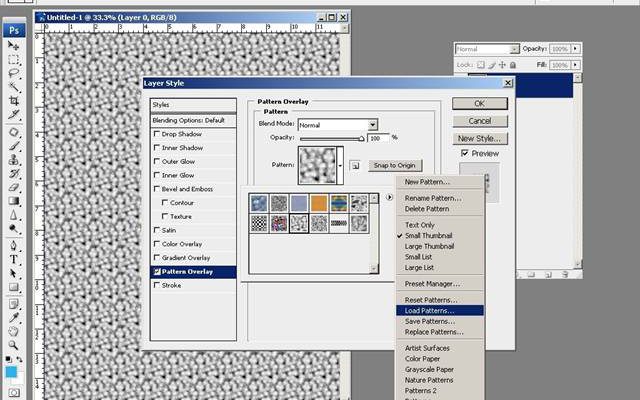The height and width of the screenshot is (400, 640).
Task: Select the Lasso tool
Action: [14, 73]
